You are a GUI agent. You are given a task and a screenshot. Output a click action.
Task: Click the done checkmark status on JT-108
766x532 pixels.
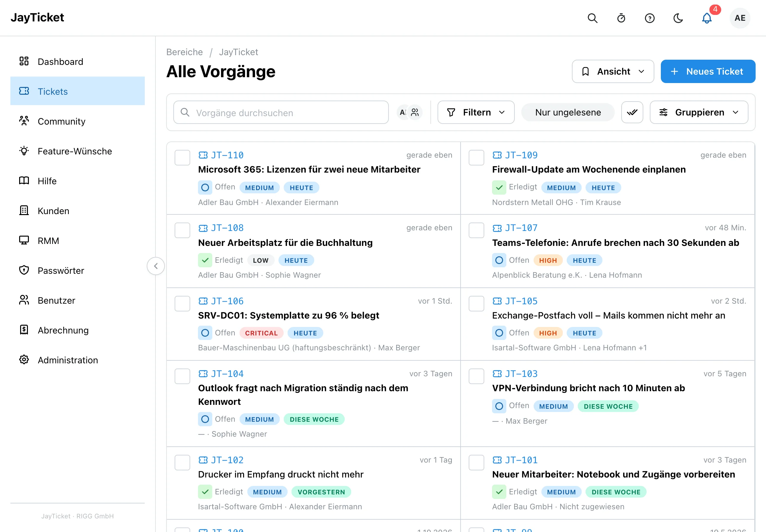[x=205, y=260]
